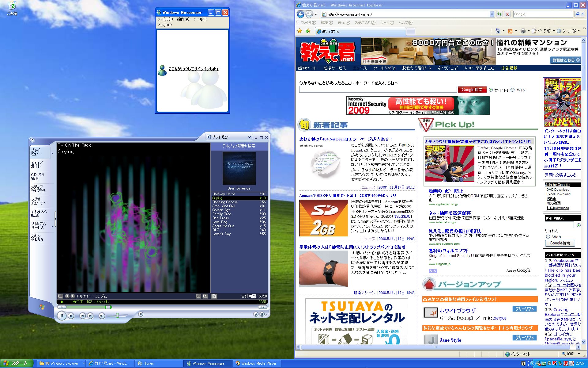Toggle the Media Player playlist pane
The width and height of the screenshot is (588, 368).
(214, 296)
